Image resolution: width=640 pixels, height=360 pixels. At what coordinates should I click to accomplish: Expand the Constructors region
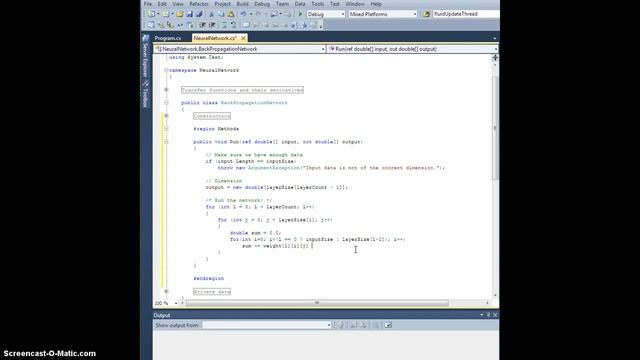[x=166, y=116]
